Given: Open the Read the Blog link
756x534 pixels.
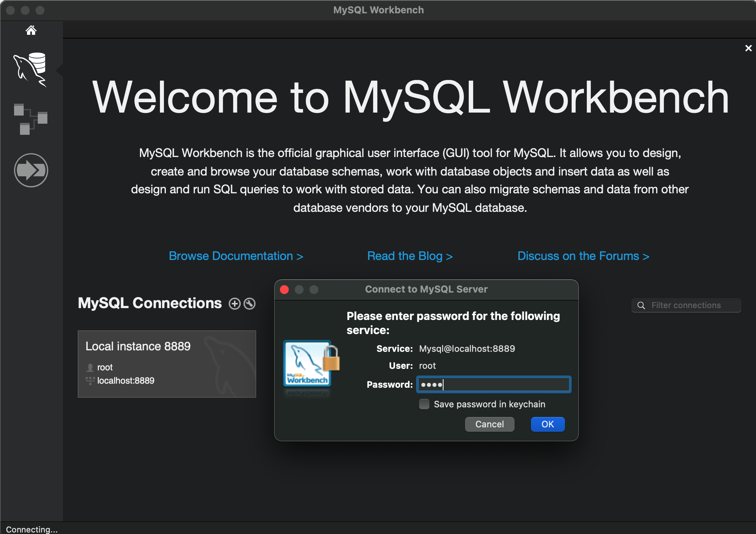Looking at the screenshot, I should tap(410, 256).
